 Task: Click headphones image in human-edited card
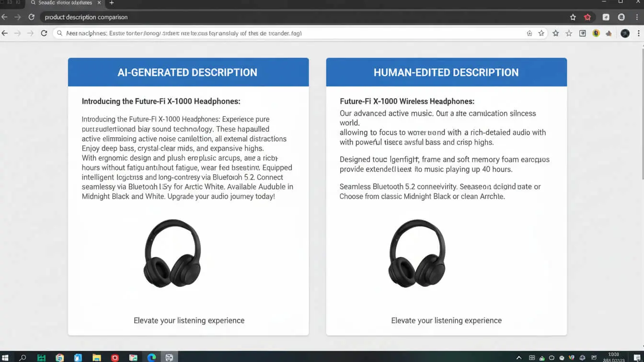(x=417, y=253)
